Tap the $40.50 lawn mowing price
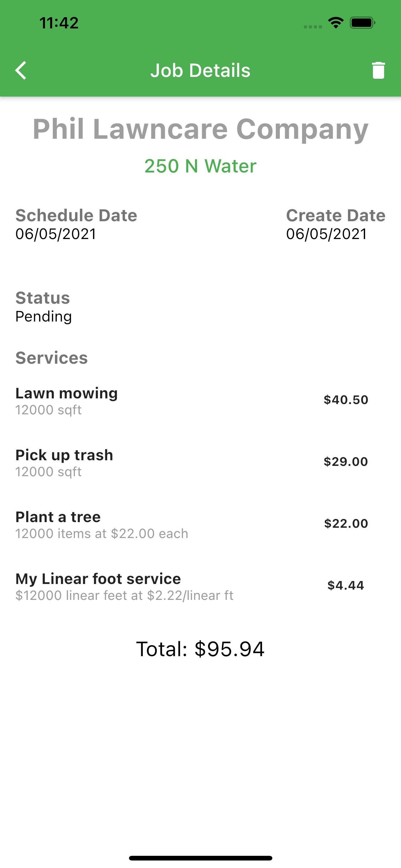This screenshot has width=401, height=868. pyautogui.click(x=346, y=400)
